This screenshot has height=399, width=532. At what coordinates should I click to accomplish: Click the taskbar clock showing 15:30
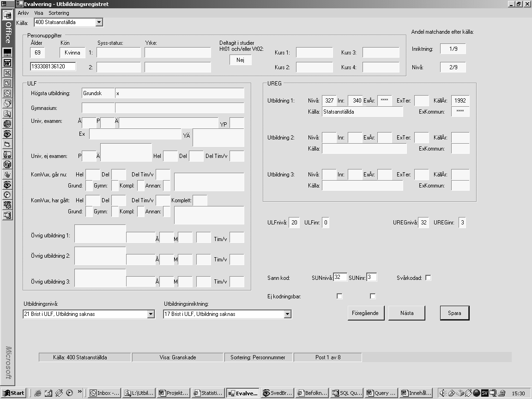point(518,393)
